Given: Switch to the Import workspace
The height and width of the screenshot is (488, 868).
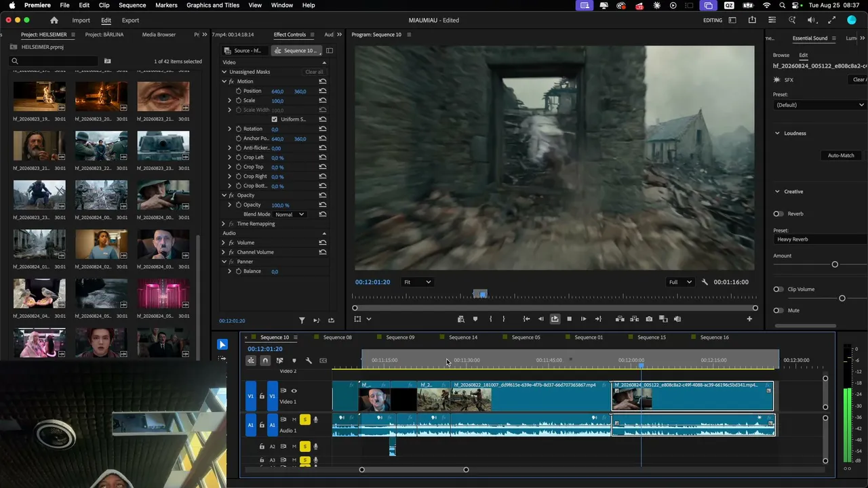Looking at the screenshot, I should pos(81,20).
